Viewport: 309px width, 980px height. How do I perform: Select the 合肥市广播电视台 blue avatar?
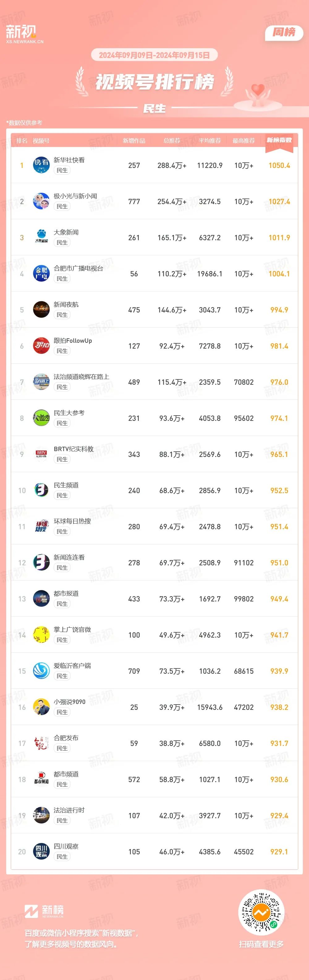tap(41, 274)
